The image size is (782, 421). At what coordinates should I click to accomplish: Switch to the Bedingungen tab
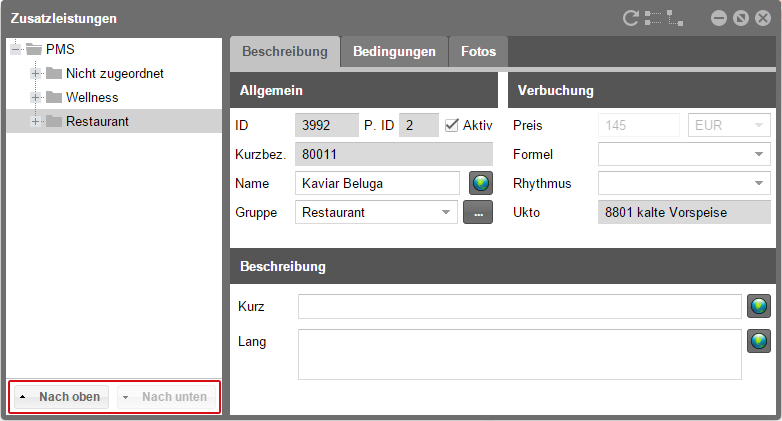pos(394,52)
